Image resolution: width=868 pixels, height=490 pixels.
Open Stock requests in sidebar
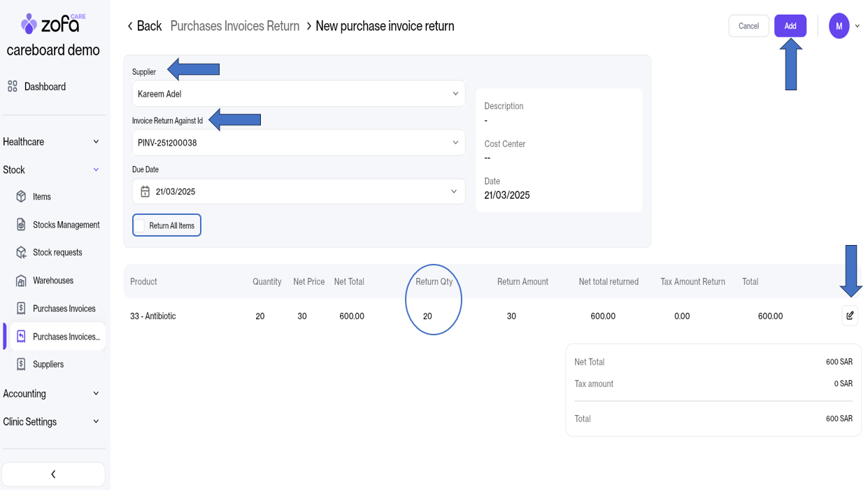click(x=57, y=253)
